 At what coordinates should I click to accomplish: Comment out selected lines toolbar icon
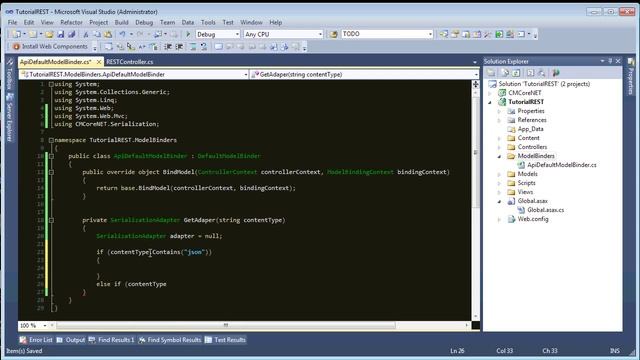193,47
